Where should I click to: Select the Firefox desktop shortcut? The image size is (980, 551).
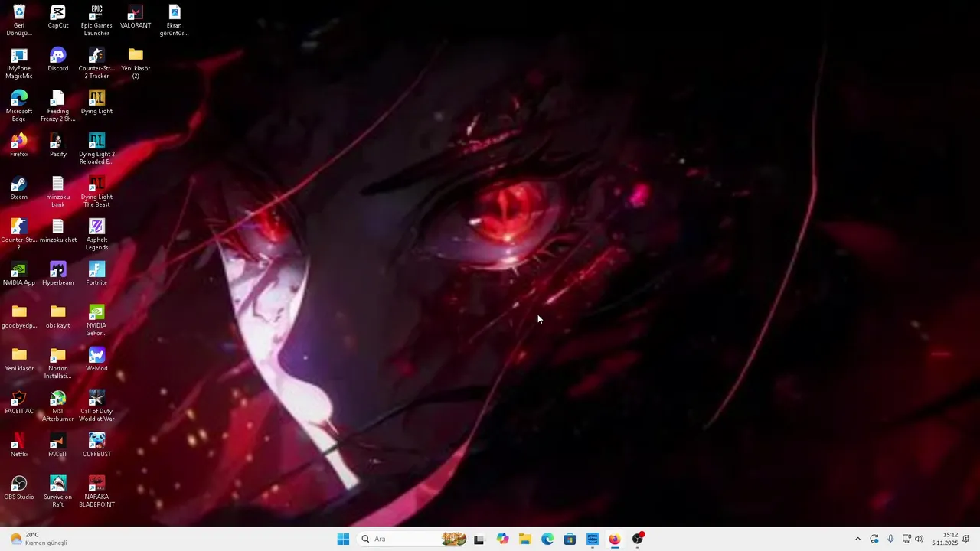19,145
